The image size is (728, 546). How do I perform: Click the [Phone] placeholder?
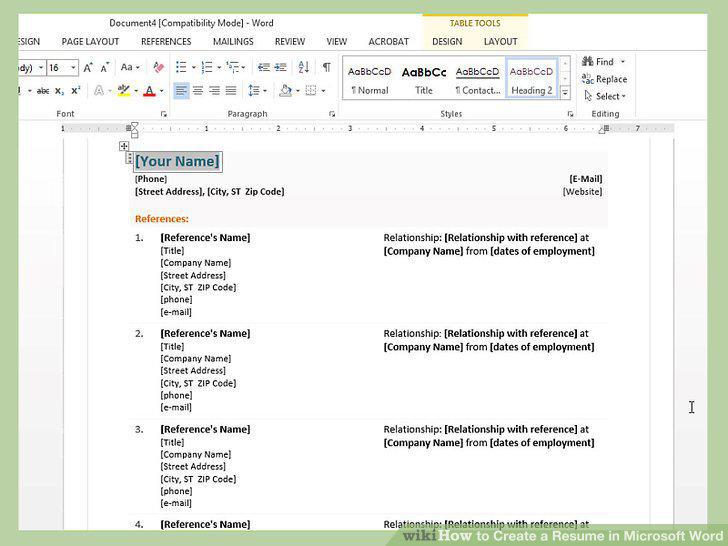coord(151,179)
